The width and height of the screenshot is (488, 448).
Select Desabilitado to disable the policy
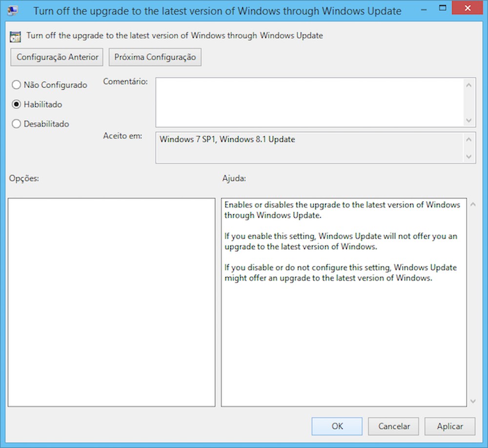click(16, 123)
